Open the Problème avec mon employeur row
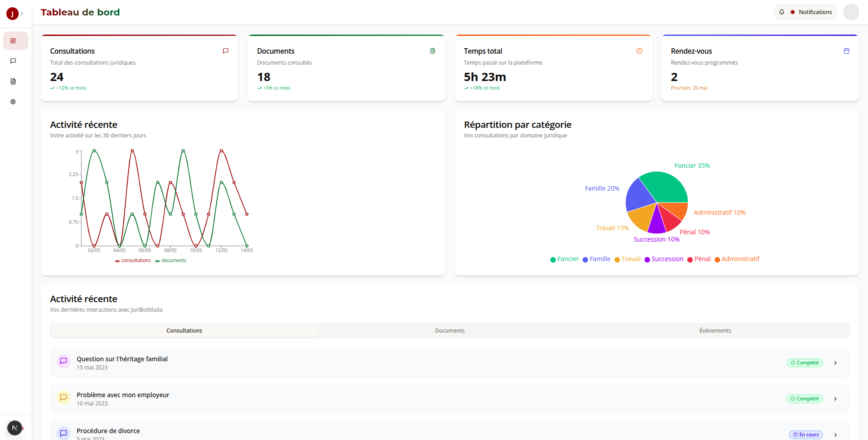Image resolution: width=868 pixels, height=440 pixels. click(x=450, y=399)
